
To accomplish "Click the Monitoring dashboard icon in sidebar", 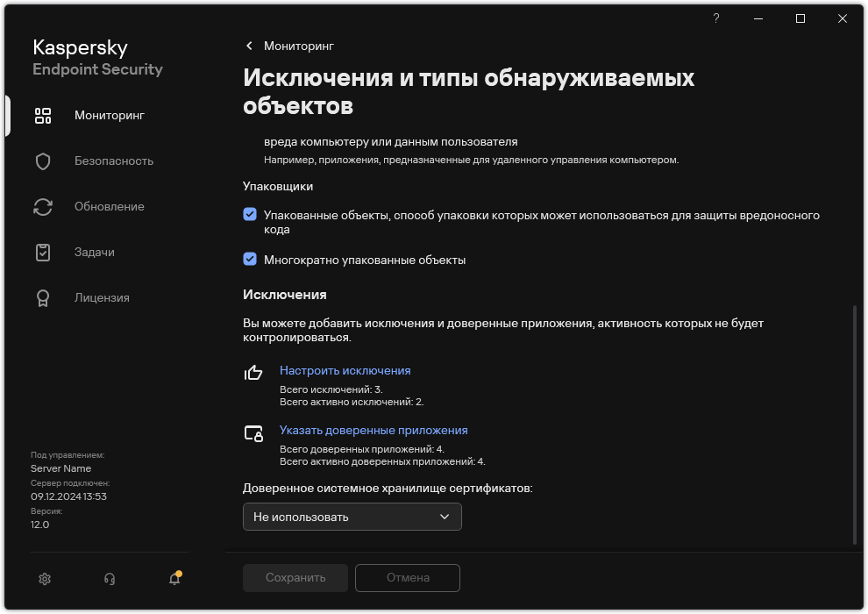I will 43,116.
